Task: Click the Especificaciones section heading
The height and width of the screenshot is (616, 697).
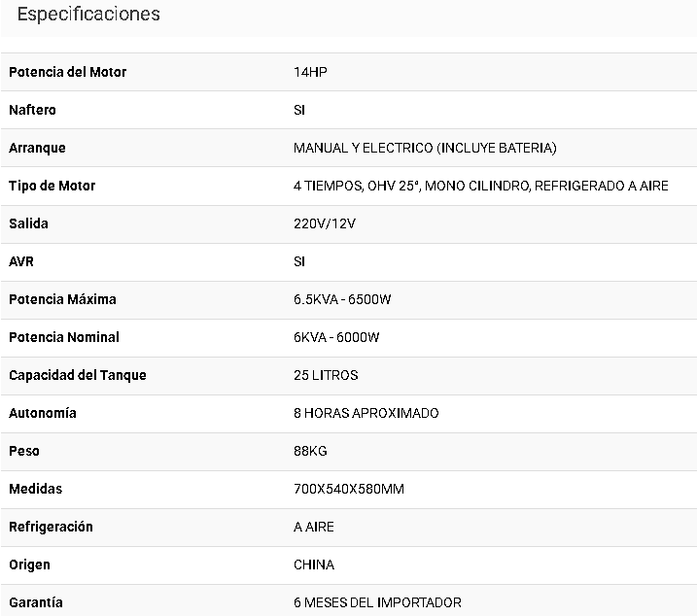Action: [88, 14]
